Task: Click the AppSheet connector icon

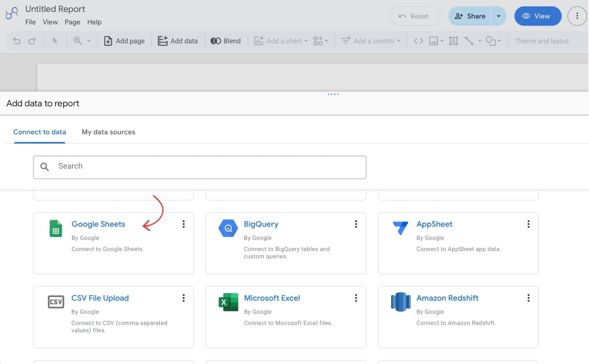Action: tap(400, 228)
